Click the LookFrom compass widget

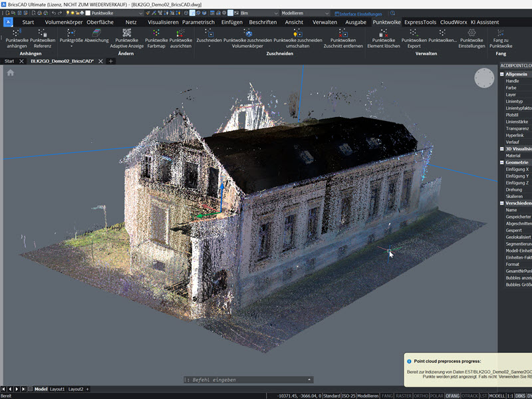484,78
